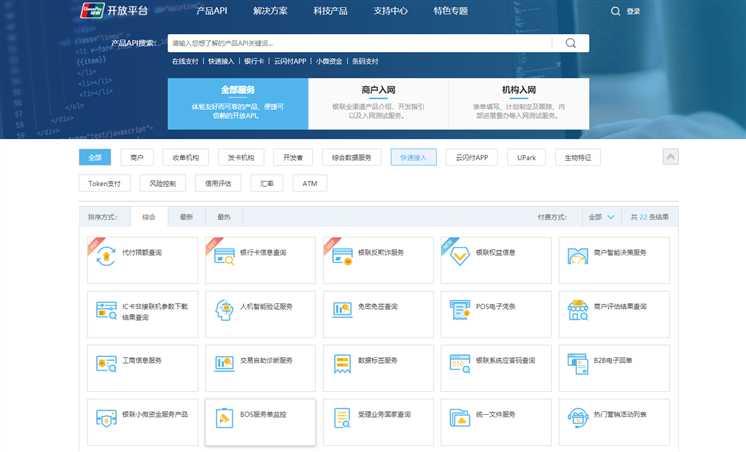Open the 代付限额查询 service icon
This screenshot has width=746, height=452.
click(x=106, y=256)
